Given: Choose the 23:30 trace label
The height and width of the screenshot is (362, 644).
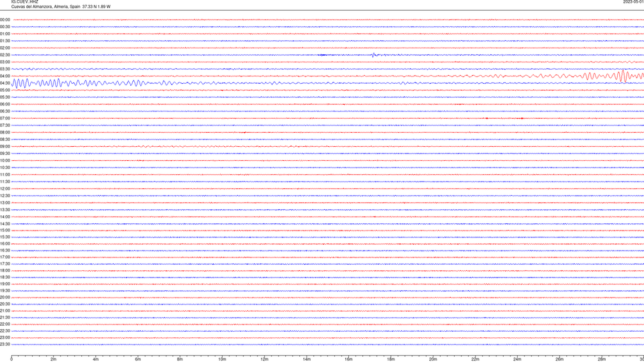Looking at the screenshot, I should tap(5, 345).
